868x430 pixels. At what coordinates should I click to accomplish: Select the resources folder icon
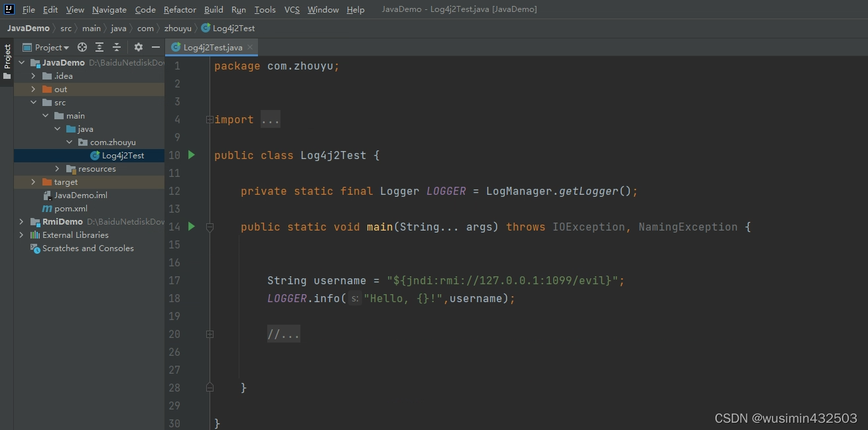coord(71,169)
